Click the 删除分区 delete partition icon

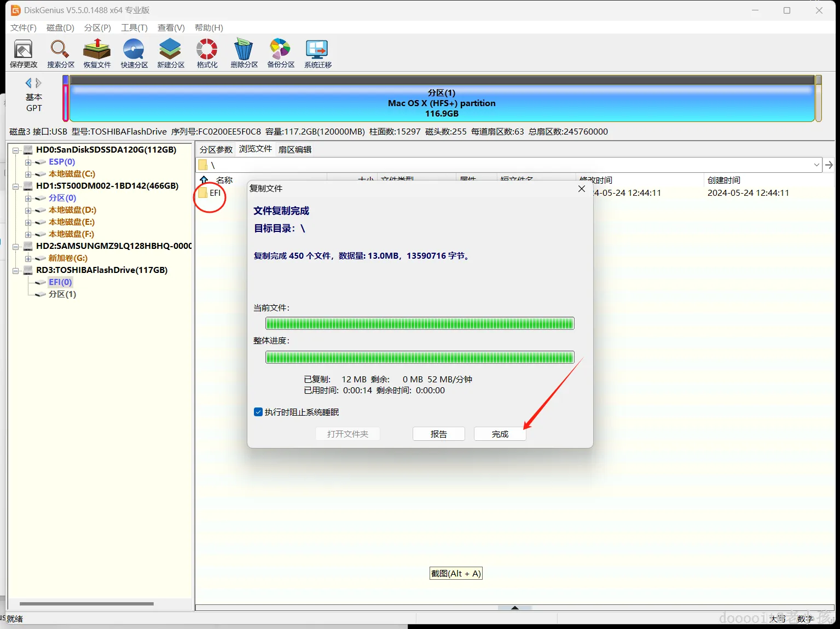244,54
